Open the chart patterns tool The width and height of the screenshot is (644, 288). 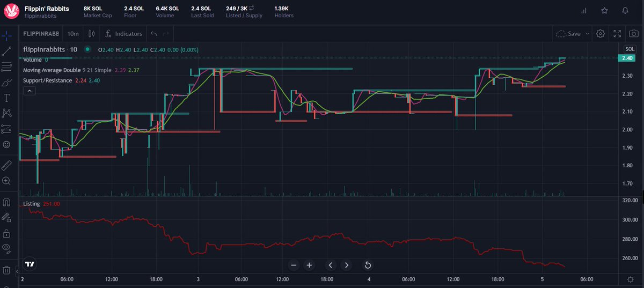click(6, 113)
